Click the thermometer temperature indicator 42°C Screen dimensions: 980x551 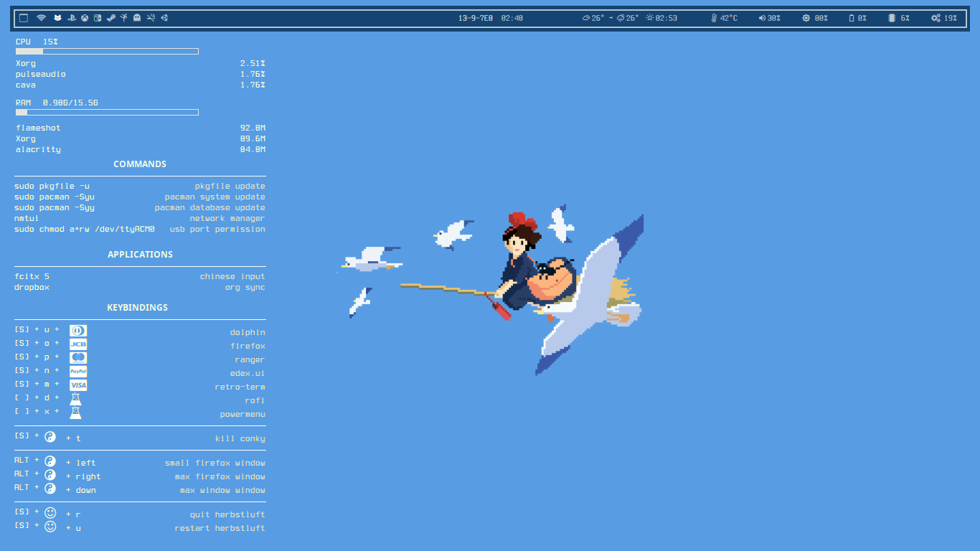[x=714, y=18]
